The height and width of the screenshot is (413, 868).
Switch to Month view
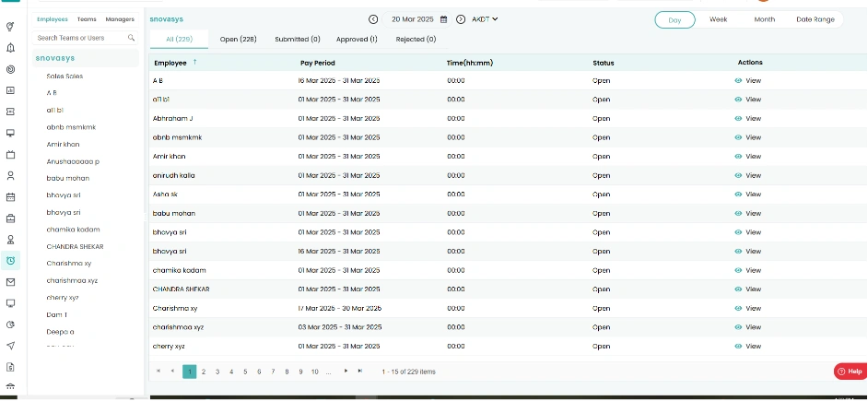(765, 19)
